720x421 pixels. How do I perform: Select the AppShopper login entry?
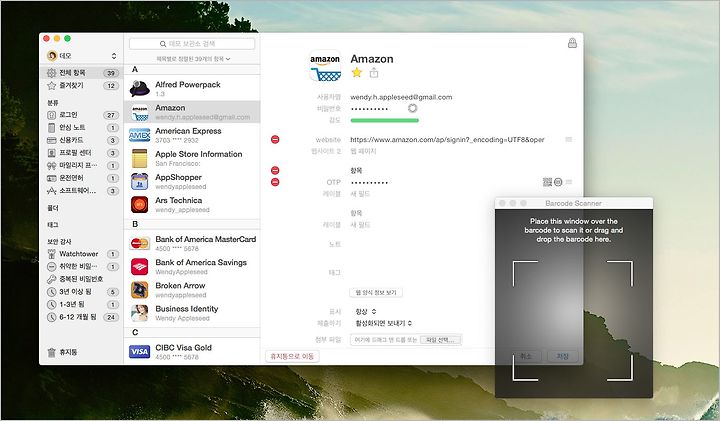pos(192,181)
